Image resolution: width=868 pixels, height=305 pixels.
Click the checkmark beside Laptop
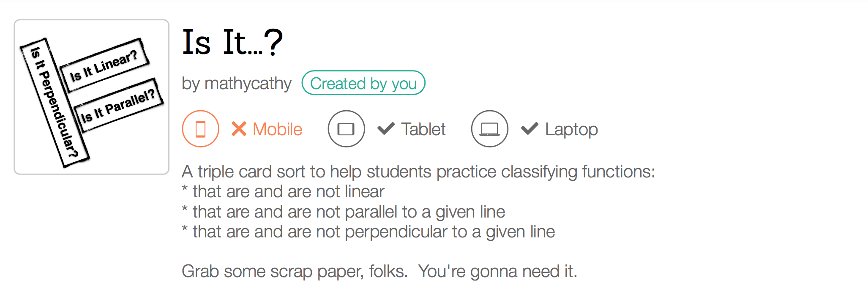tap(530, 128)
